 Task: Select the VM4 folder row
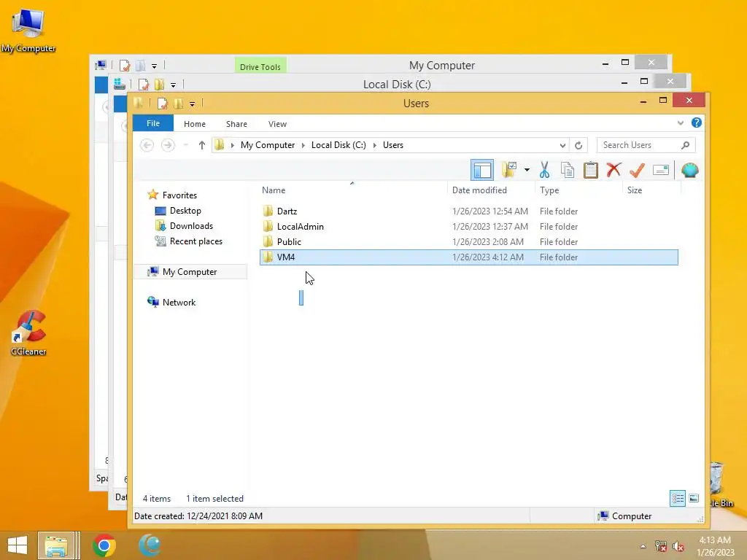(469, 257)
